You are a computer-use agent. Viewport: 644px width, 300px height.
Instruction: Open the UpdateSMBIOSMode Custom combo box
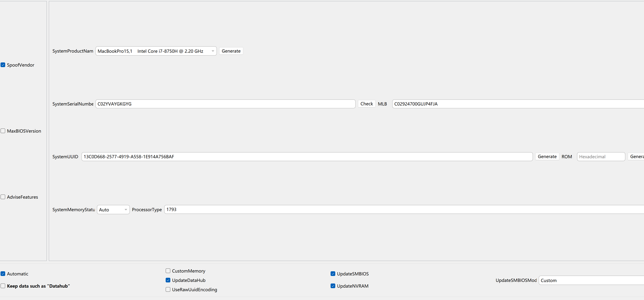590,280
